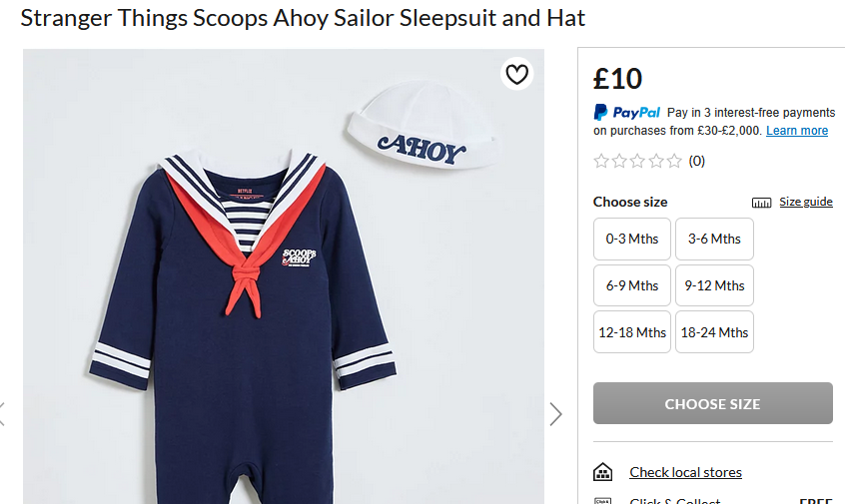This screenshot has width=845, height=504.
Task: Click the size guide ruler icon
Action: click(x=762, y=203)
